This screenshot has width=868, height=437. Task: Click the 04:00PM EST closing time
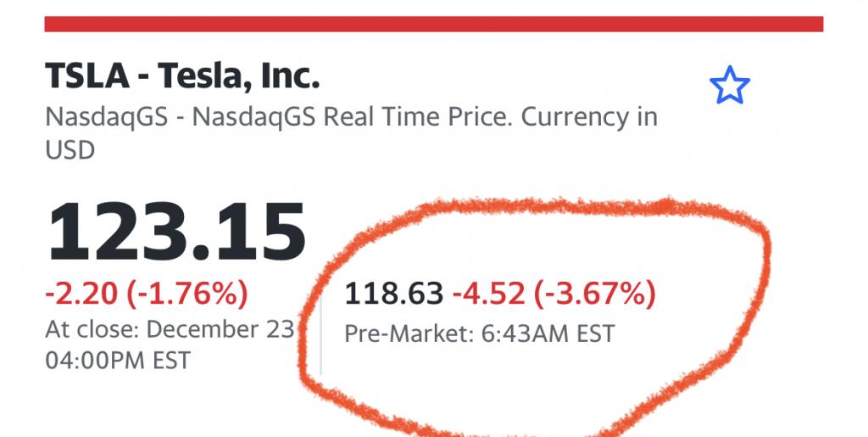pyautogui.click(x=118, y=361)
